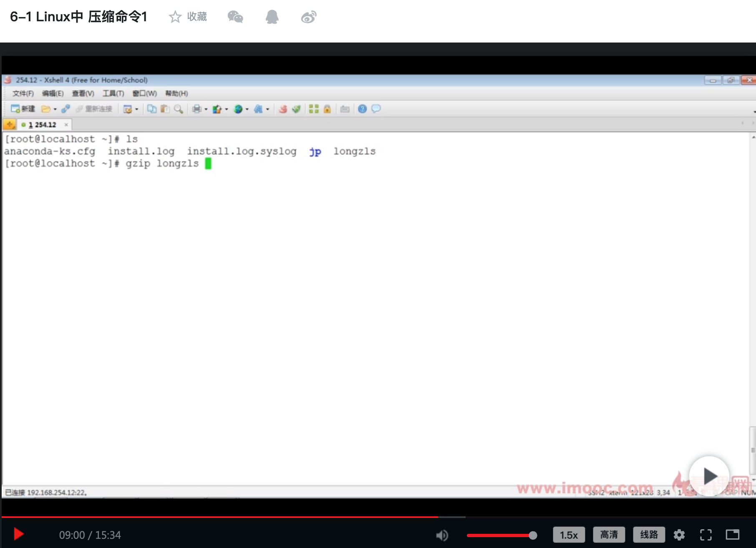Open the 文件(F) menu in Xshell
This screenshot has height=548, width=756.
click(23, 93)
